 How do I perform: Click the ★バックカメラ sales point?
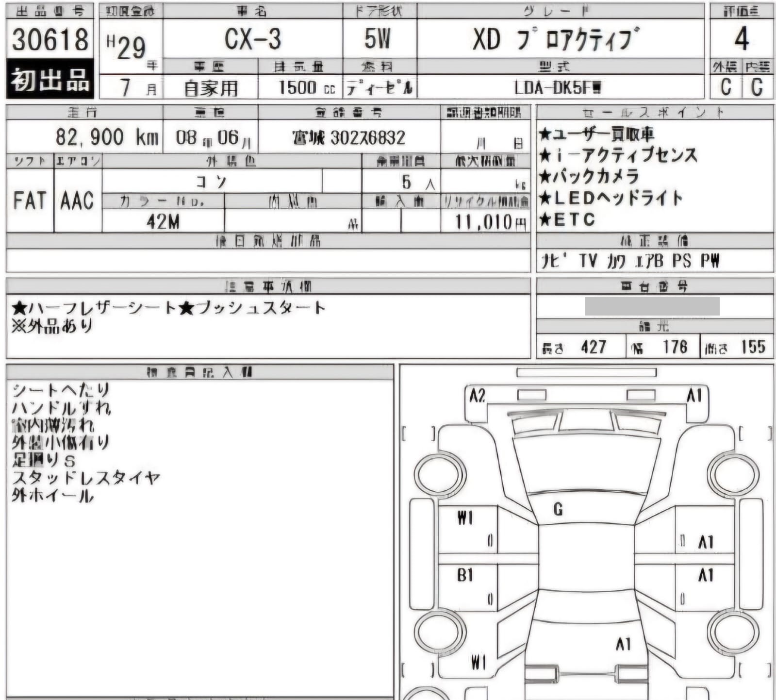[589, 176]
